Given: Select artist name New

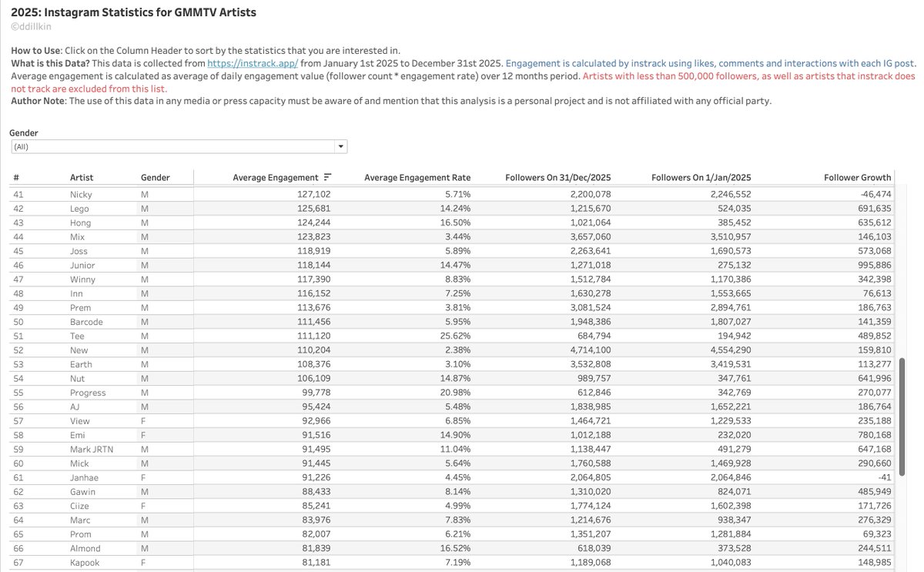Looking at the screenshot, I should pos(79,350).
